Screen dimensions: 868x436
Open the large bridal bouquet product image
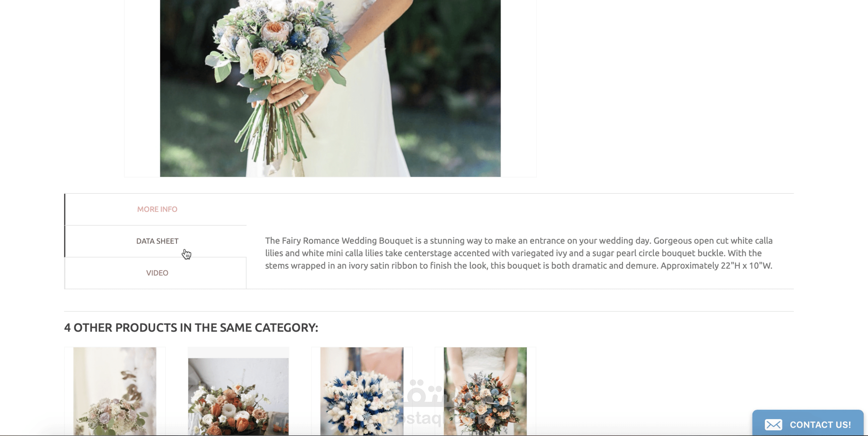pos(330,88)
